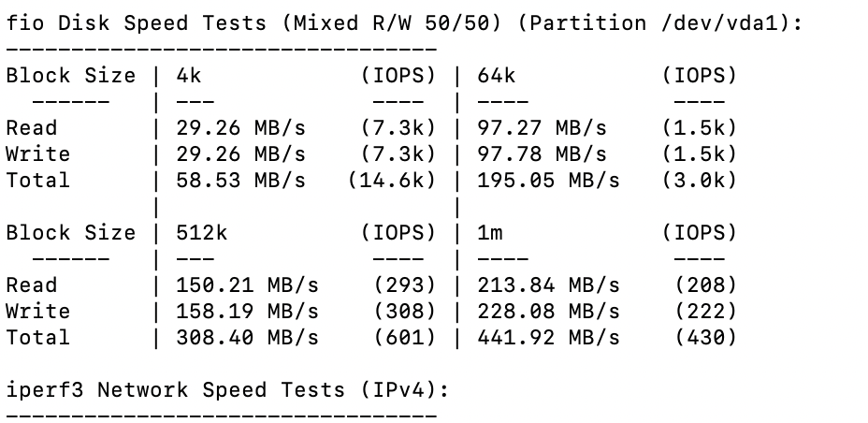Click the 4k total IOPS value 14.6k

(392, 181)
